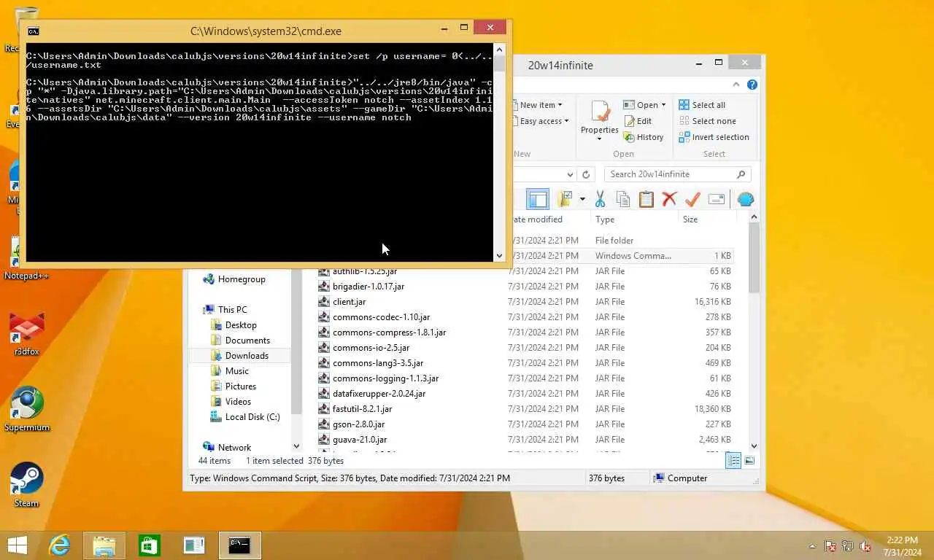This screenshot has height=560, width=934.
Task: Click the orange checkmark Properties toolbar icon
Action: pos(692,199)
